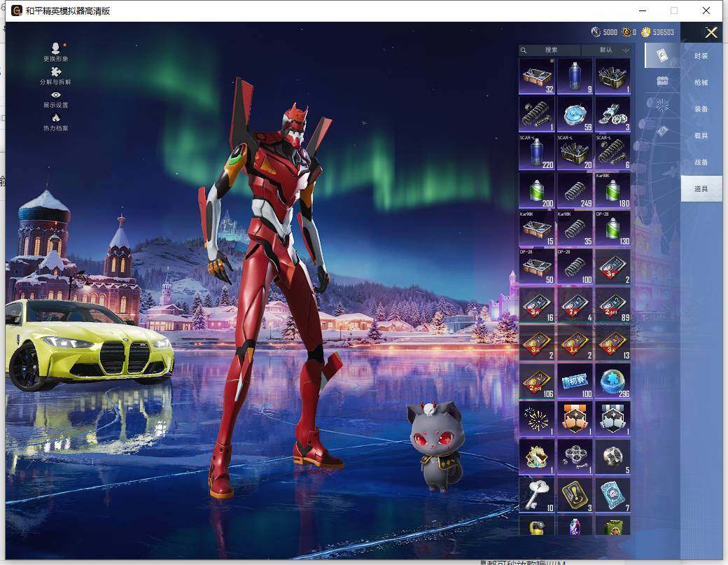728x565 pixels.
Task: Select the blue spray can with count 9
Action: (575, 76)
